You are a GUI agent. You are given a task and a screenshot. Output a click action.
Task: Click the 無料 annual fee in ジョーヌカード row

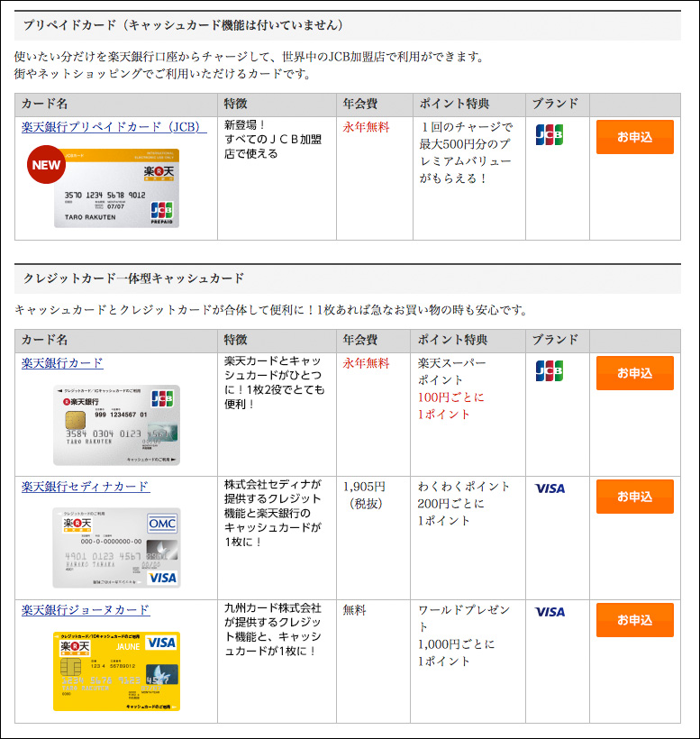click(x=354, y=610)
